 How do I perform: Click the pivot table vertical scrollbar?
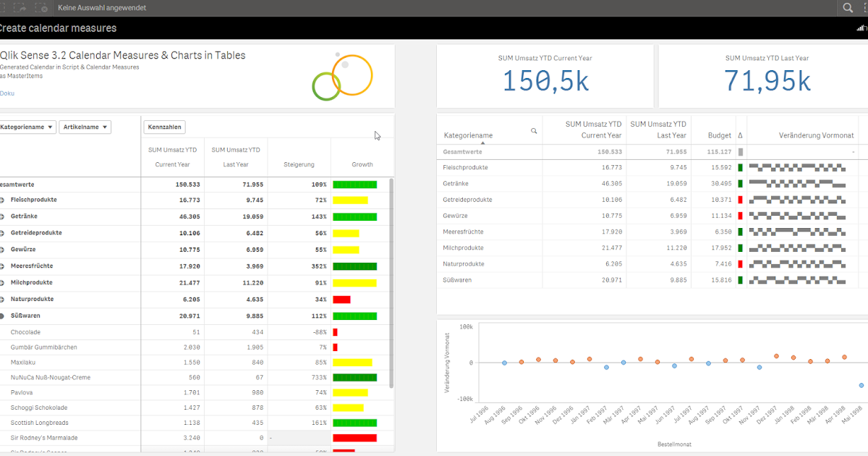click(391, 282)
